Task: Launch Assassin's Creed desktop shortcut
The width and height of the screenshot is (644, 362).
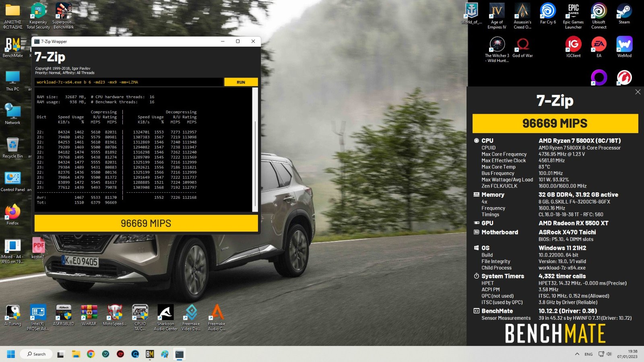Action: tap(522, 16)
